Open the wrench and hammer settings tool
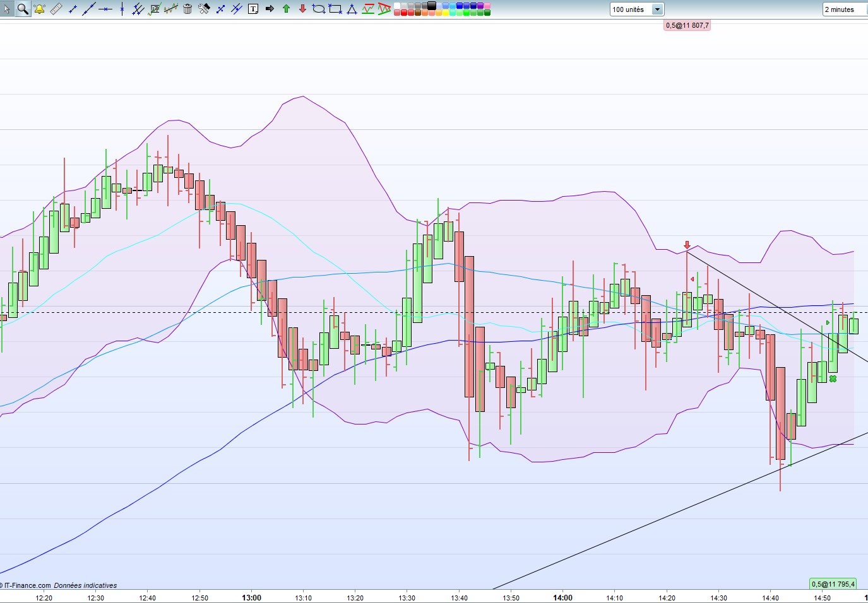This screenshot has width=868, height=603. [x=204, y=9]
